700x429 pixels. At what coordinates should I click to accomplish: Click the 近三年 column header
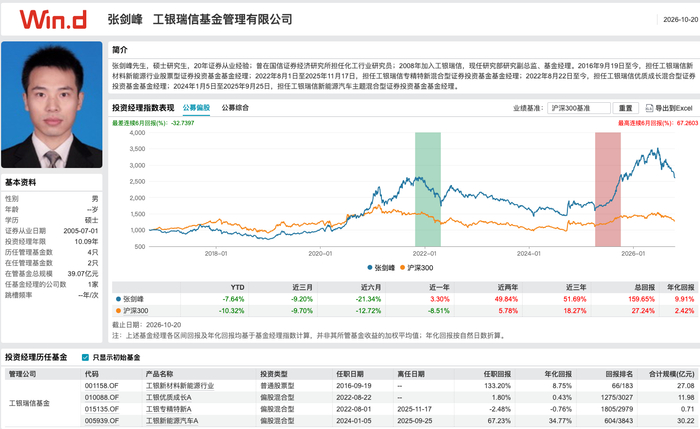[576, 287]
